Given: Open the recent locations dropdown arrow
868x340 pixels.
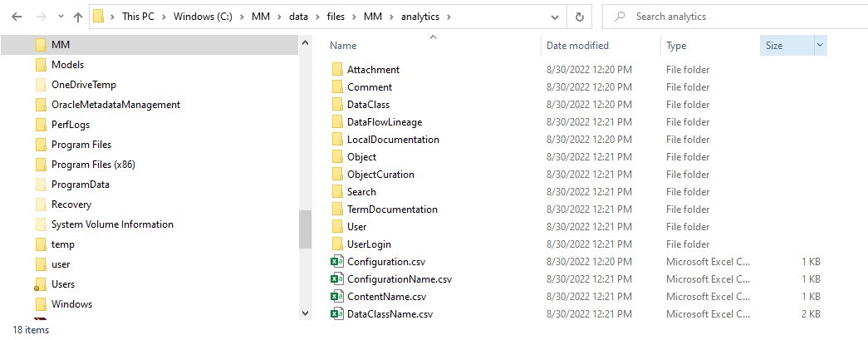Looking at the screenshot, I should 59,17.
